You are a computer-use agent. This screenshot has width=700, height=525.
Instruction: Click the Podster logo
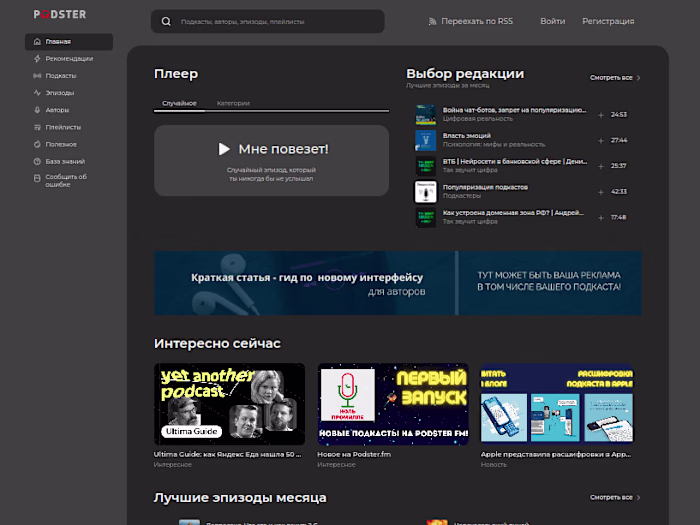pyautogui.click(x=60, y=14)
